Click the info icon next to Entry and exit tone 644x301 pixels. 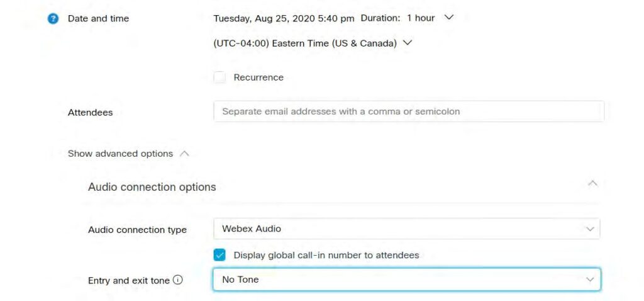click(x=177, y=280)
